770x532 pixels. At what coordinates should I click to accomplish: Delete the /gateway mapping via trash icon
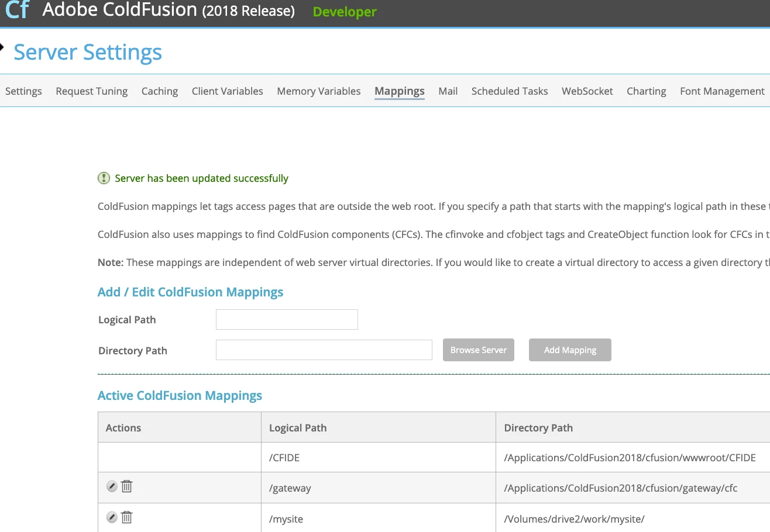[x=126, y=486]
